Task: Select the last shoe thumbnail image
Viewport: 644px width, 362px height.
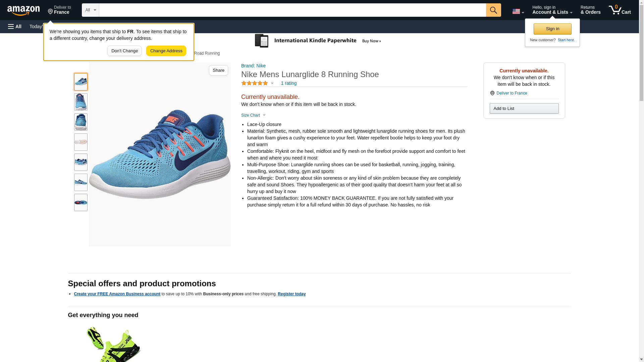Action: [81, 202]
